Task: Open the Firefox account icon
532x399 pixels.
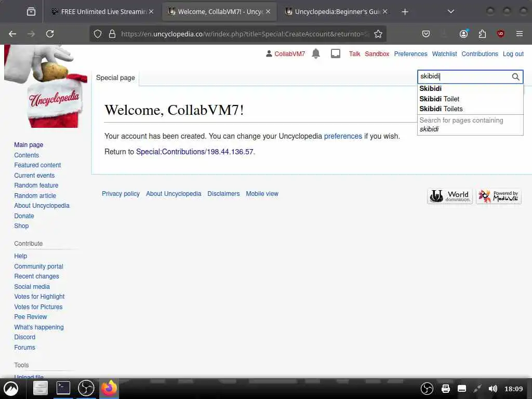Action: point(464,34)
